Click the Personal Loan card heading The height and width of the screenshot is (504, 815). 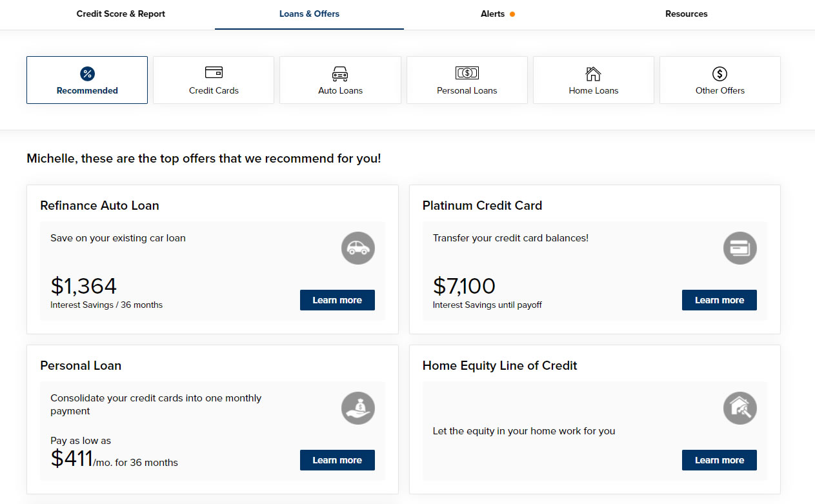81,366
